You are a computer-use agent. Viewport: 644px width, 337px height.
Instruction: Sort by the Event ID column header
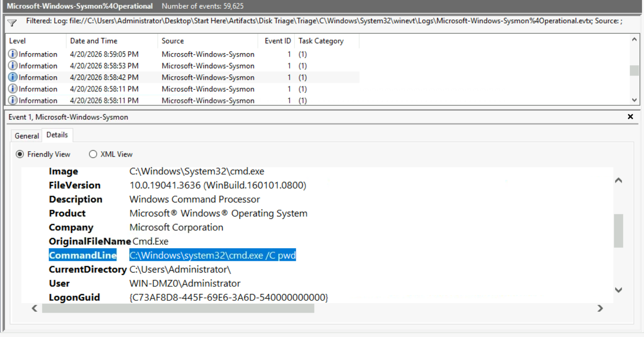(x=276, y=41)
